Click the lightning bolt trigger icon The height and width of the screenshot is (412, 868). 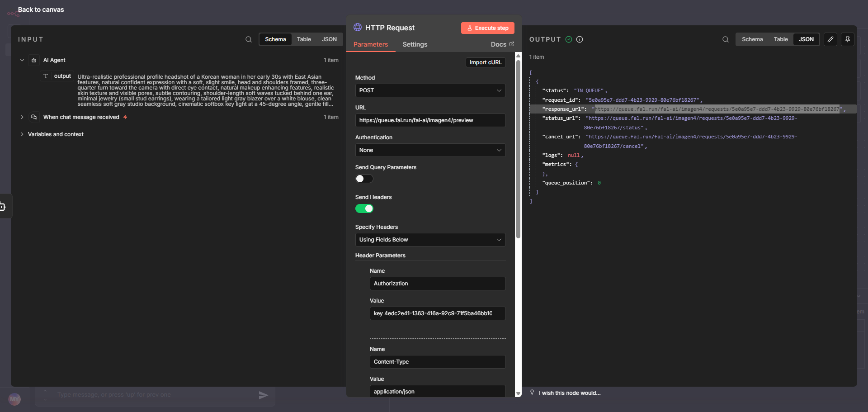(125, 117)
